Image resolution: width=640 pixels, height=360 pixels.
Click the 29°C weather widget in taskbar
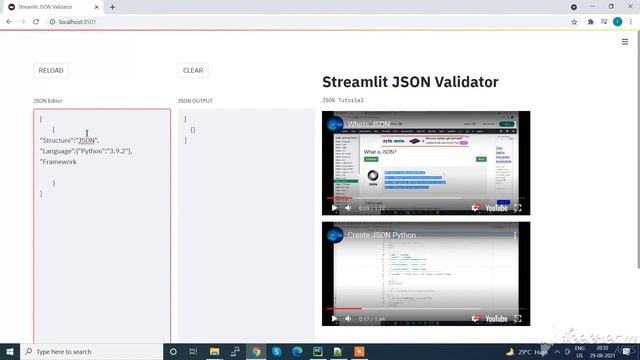pos(527,352)
